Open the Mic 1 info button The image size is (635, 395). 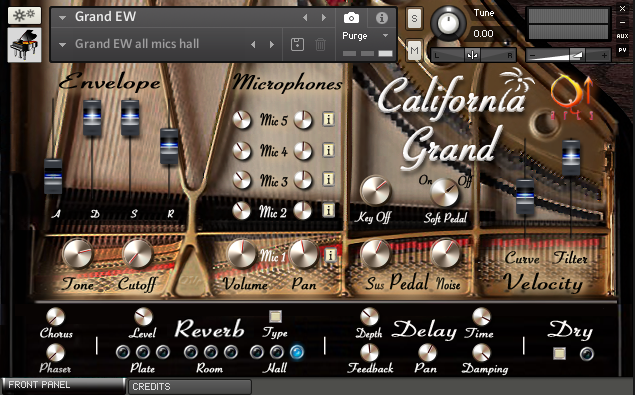point(330,255)
